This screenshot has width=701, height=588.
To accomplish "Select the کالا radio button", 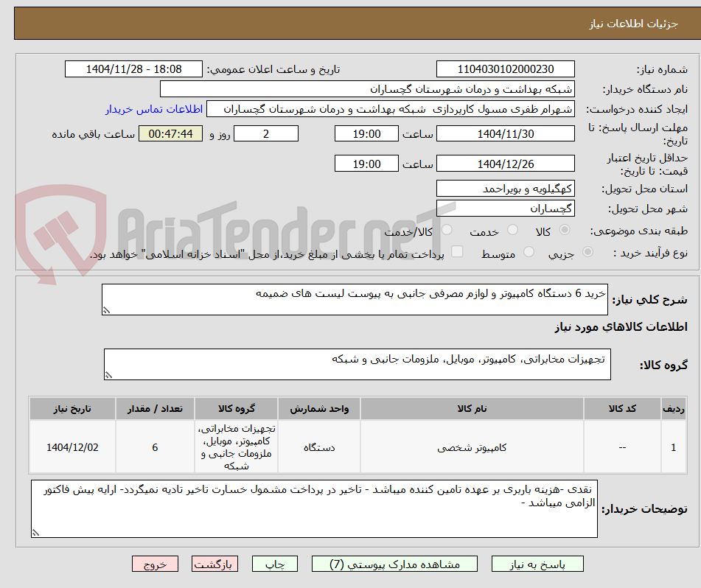I will (565, 230).
